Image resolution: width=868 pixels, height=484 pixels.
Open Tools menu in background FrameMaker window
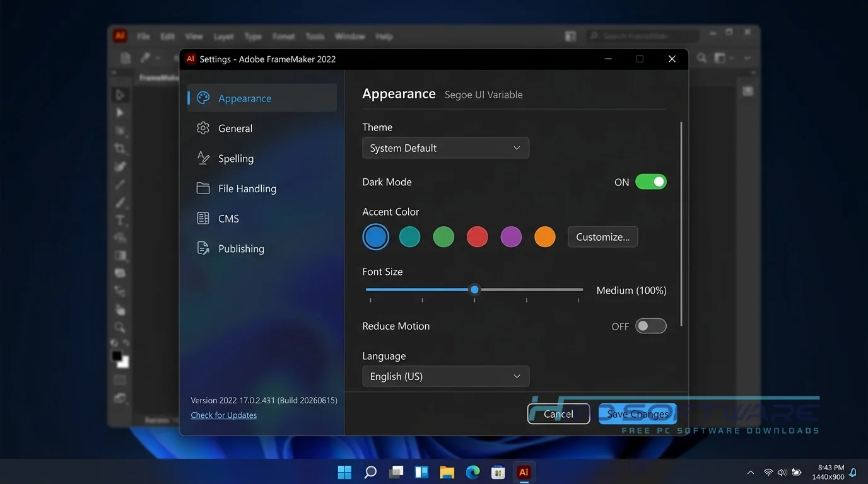[x=315, y=37]
